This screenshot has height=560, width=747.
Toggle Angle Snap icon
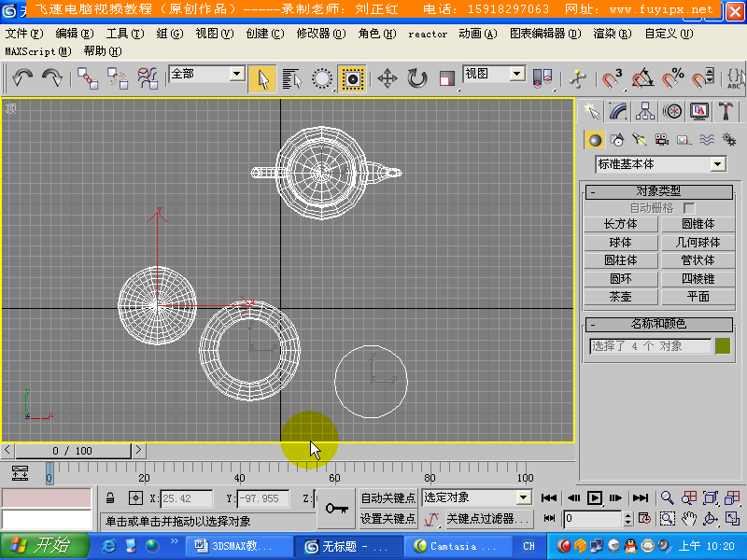(x=642, y=78)
